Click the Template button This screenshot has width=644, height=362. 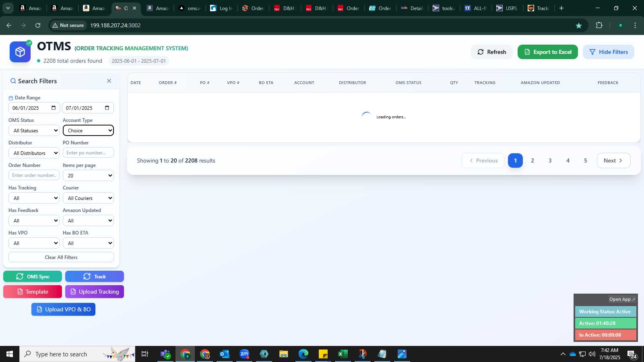pos(33,292)
